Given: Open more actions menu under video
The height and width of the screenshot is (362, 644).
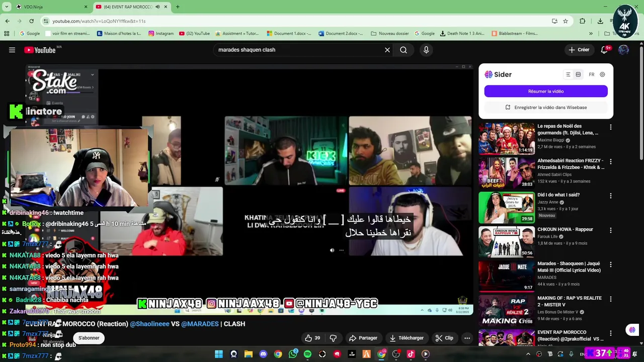Looking at the screenshot, I should coord(467,338).
